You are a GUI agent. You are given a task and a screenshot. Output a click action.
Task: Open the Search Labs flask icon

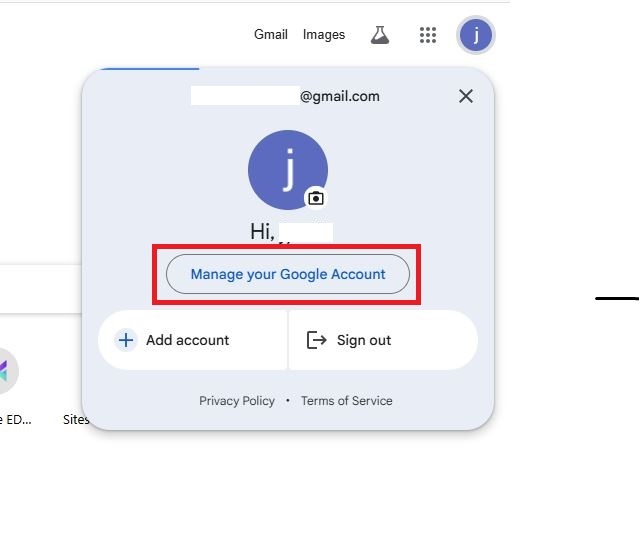pos(380,35)
